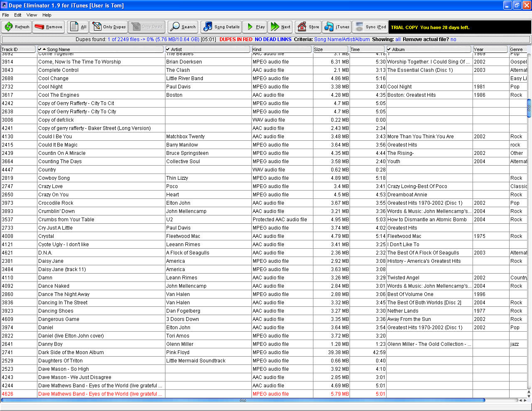
Task: Open the Edit menu
Action: pos(18,15)
